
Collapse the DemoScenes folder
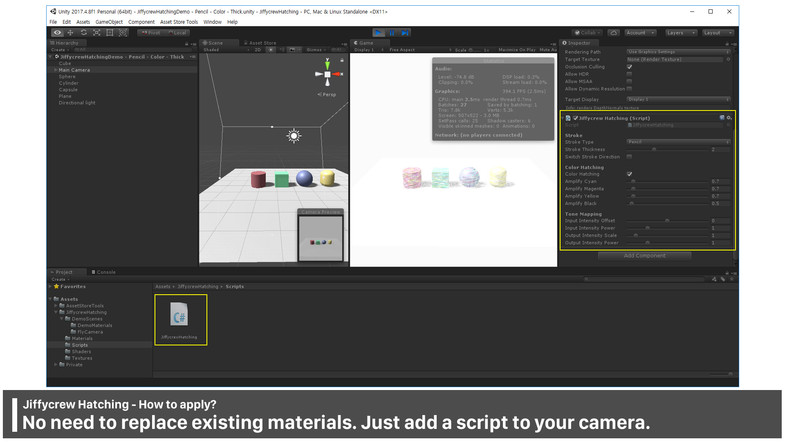[x=62, y=319]
